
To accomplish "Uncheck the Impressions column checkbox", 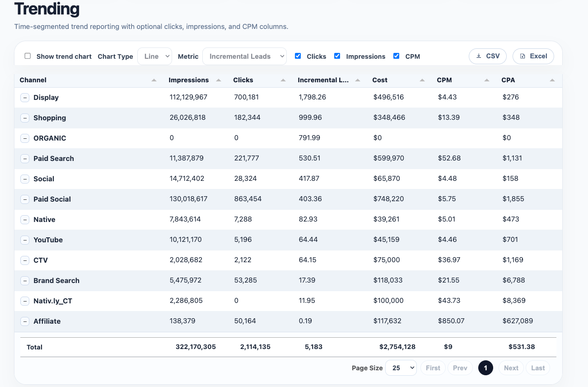I will pyautogui.click(x=337, y=56).
